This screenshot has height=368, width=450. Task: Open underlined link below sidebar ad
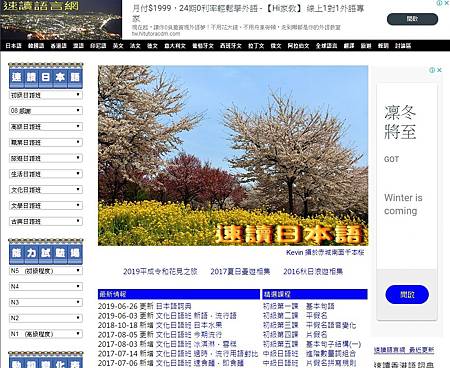click(404, 350)
